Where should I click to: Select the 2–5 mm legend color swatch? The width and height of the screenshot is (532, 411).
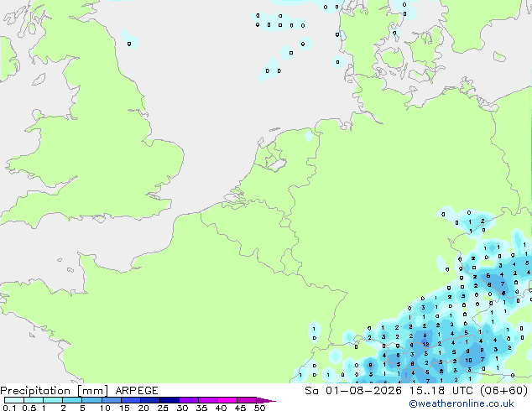(72, 400)
